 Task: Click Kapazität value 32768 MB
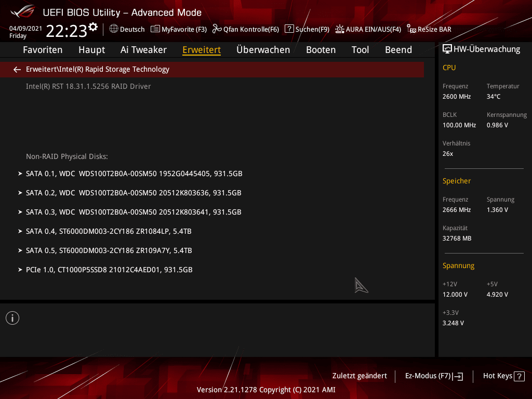coord(457,238)
